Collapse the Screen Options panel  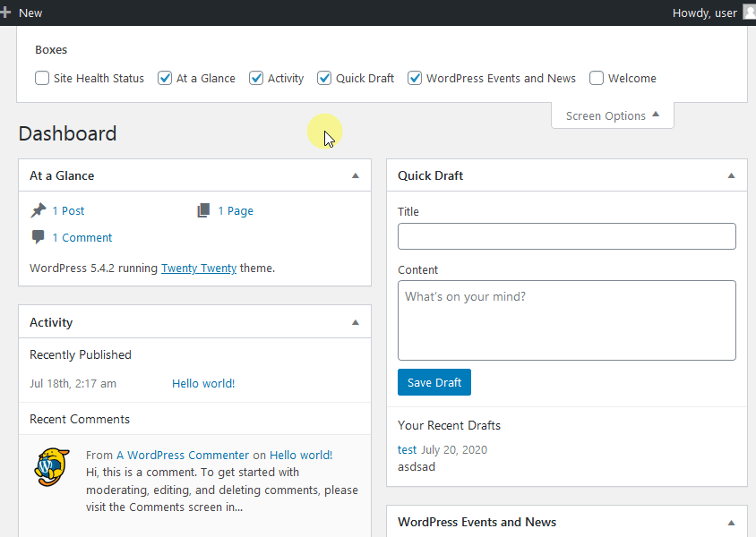pyautogui.click(x=613, y=115)
